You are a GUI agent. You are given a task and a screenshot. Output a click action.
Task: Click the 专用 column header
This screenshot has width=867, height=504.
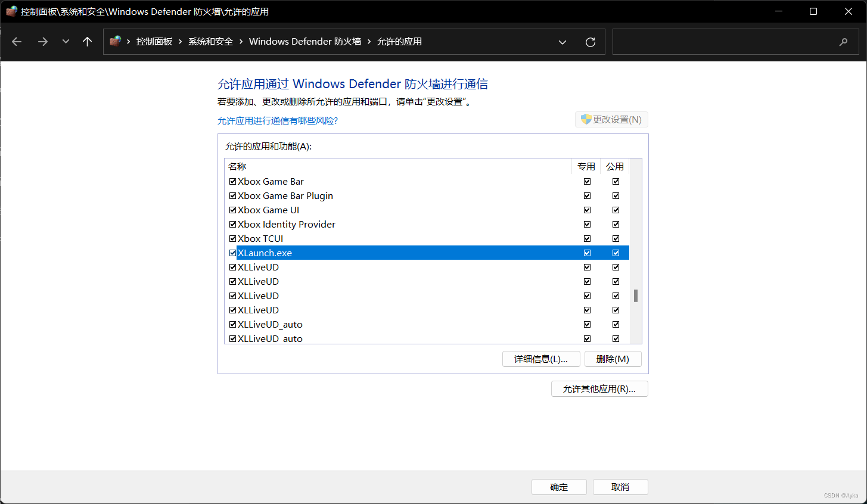tap(586, 166)
